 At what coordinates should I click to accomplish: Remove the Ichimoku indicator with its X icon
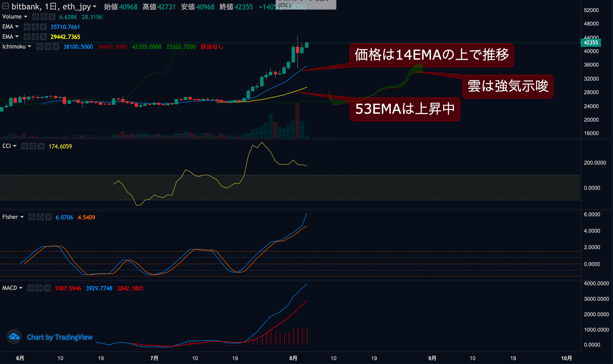point(55,46)
